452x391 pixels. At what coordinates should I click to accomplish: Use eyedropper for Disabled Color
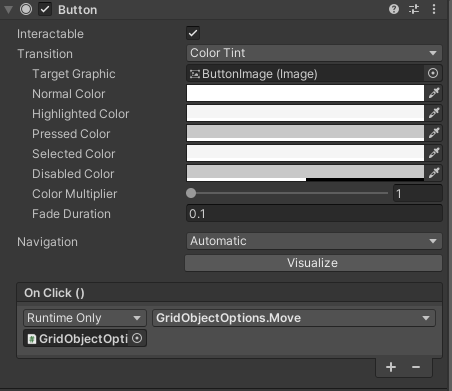coord(434,173)
